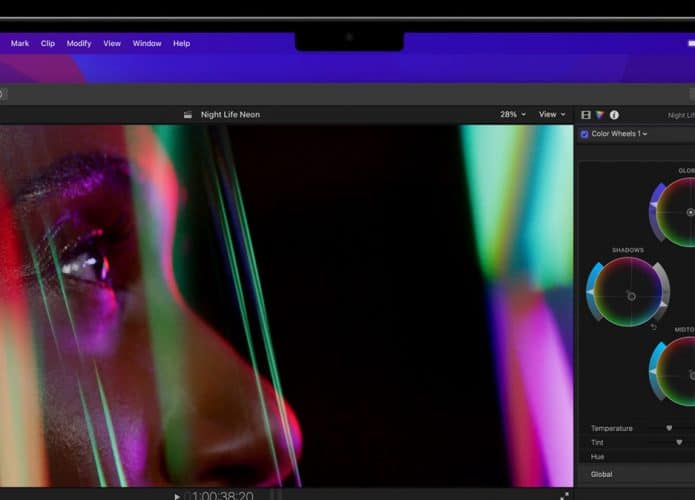Click the viewer image of the face

coord(286,306)
